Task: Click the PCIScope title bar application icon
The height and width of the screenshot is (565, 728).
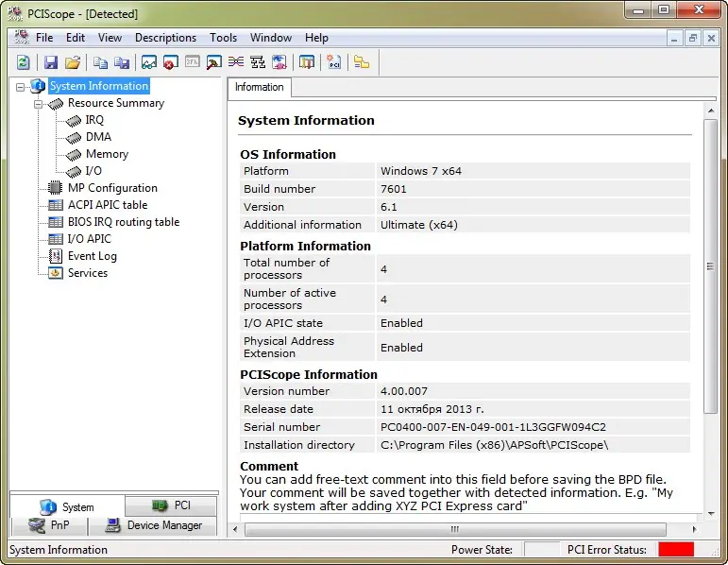Action: [x=15, y=14]
